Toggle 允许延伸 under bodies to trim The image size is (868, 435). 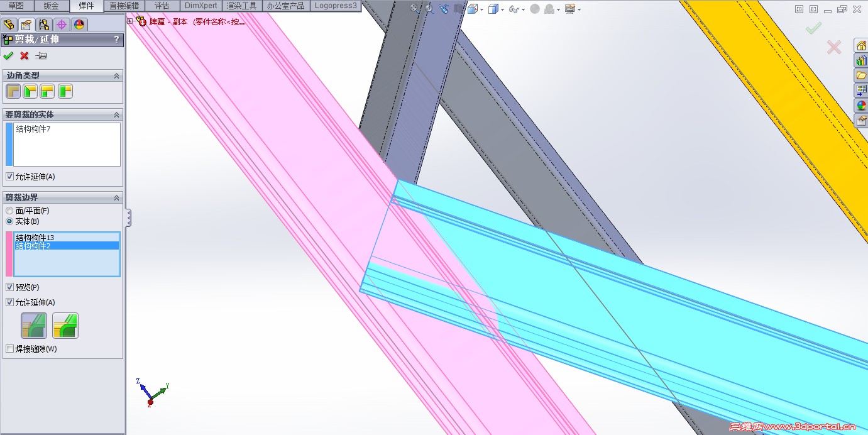(9, 177)
